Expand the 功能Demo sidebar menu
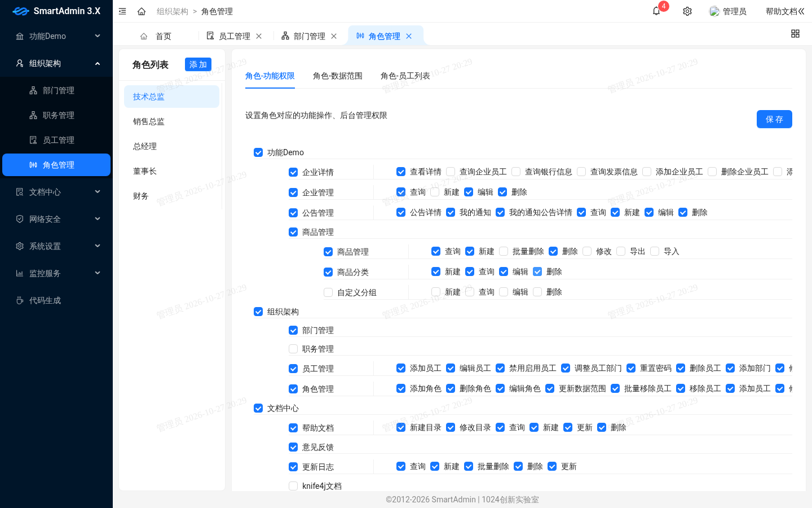 pyautogui.click(x=98, y=36)
